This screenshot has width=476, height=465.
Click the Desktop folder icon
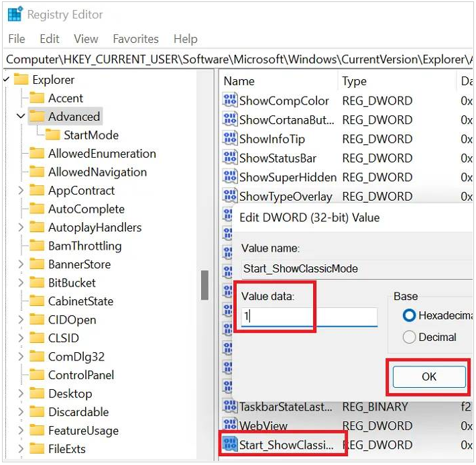coord(37,394)
